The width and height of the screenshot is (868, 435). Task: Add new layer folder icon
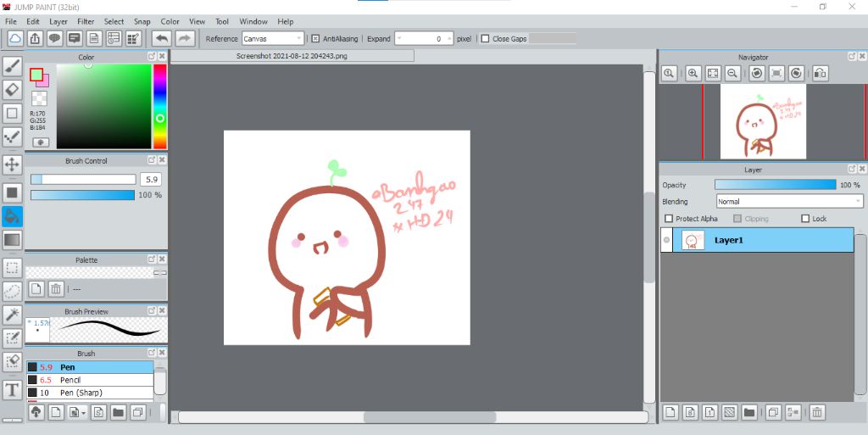tap(749, 412)
